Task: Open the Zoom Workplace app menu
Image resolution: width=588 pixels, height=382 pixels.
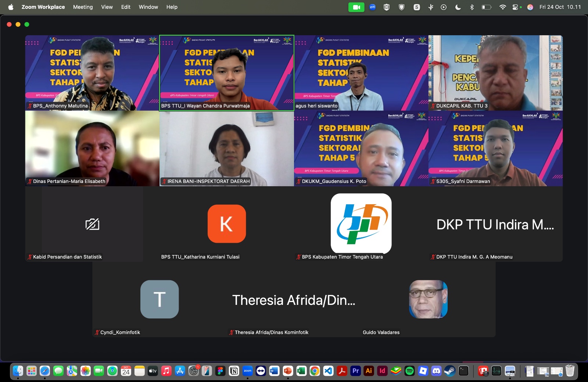Action: (x=43, y=7)
